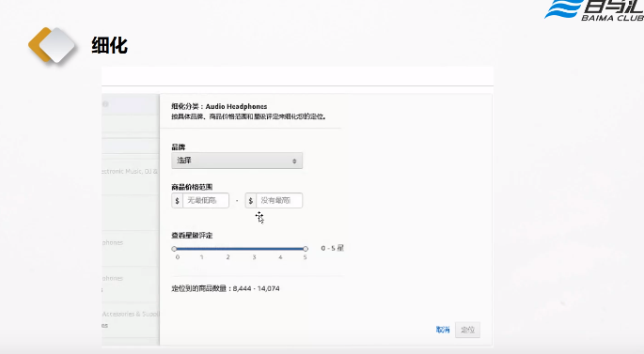This screenshot has height=354, width=644.
Task: Click the star rating slider track at 3
Action: point(254,249)
